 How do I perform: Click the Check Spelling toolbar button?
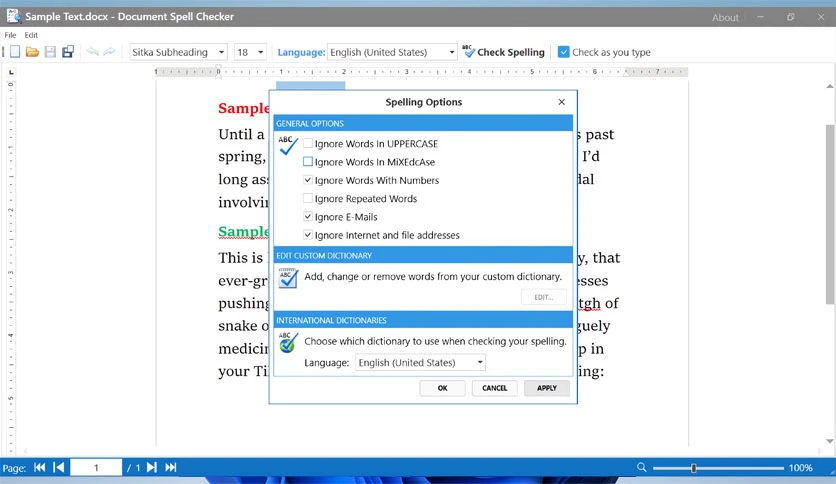coord(503,52)
